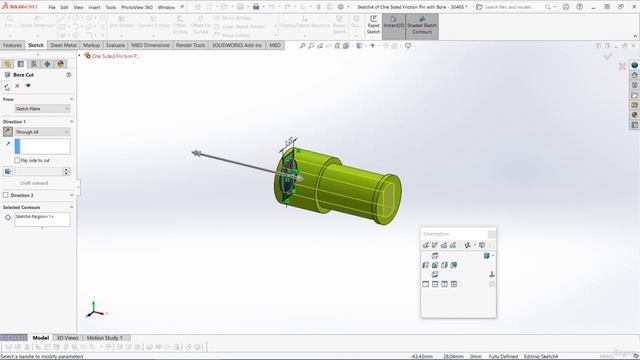Select the front view cube in Orientation
Viewport: 640px width, 360px height.
click(x=435, y=265)
